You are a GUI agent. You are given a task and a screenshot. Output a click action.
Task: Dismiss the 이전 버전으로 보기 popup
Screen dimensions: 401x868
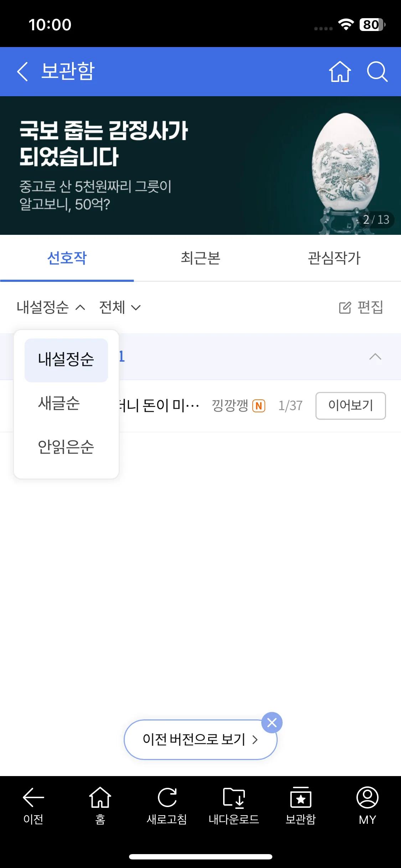(x=272, y=723)
